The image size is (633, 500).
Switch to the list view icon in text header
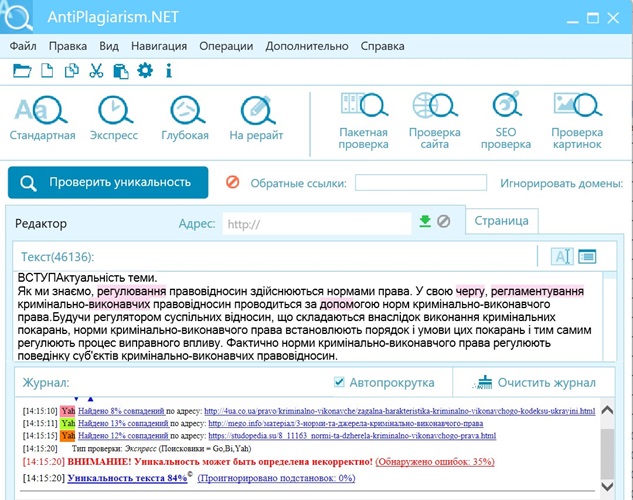pos(587,256)
